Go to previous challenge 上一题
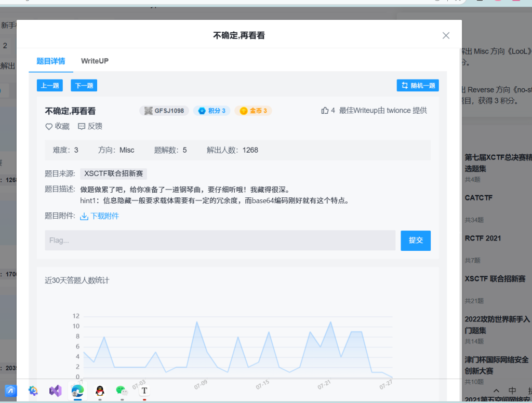 pyautogui.click(x=49, y=86)
